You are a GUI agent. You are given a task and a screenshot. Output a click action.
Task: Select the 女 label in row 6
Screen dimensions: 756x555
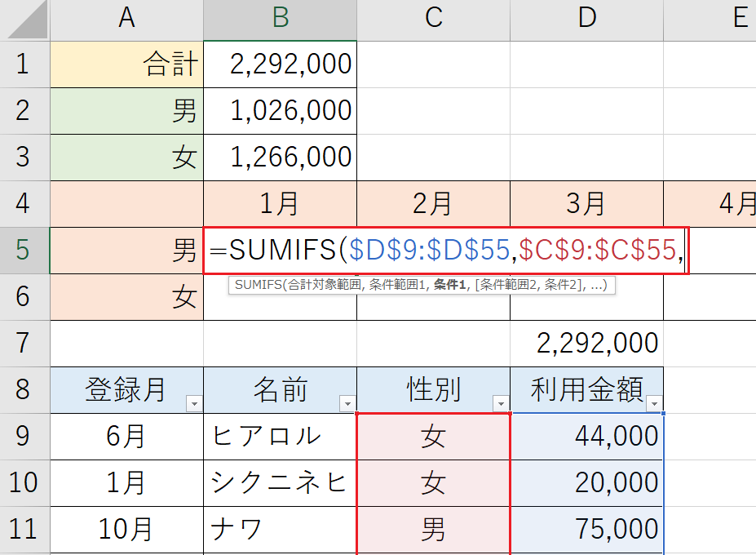126,296
